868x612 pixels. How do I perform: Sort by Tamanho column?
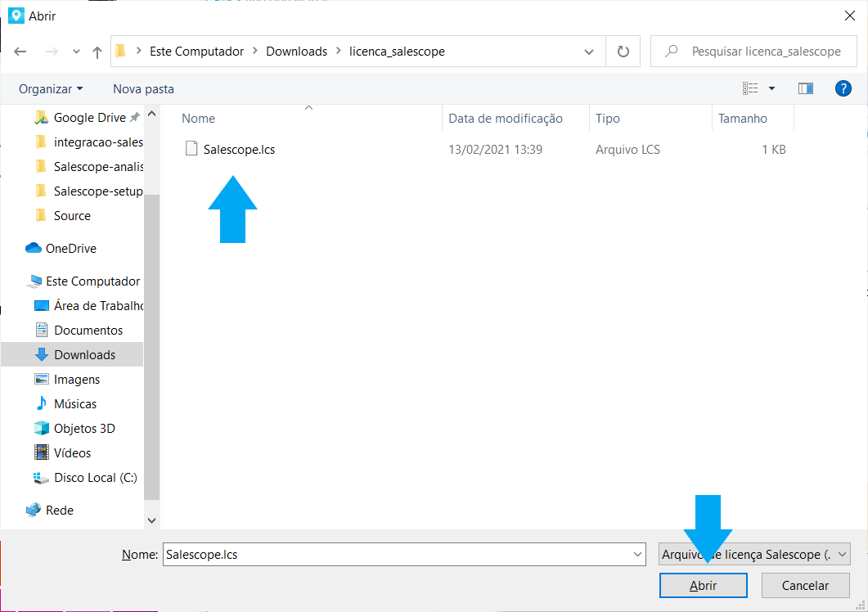(x=742, y=119)
